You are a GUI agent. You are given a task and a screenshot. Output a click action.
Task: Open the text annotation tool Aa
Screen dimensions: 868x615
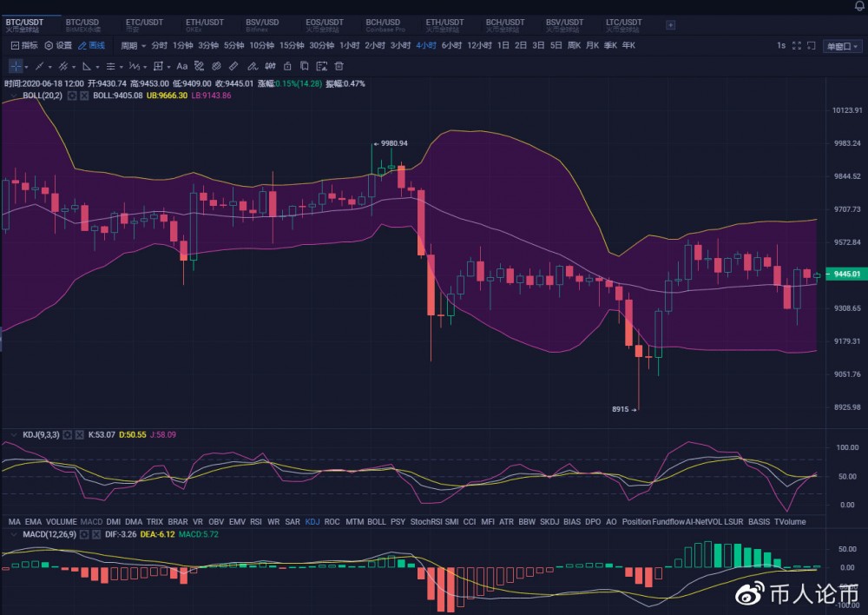coord(181,66)
